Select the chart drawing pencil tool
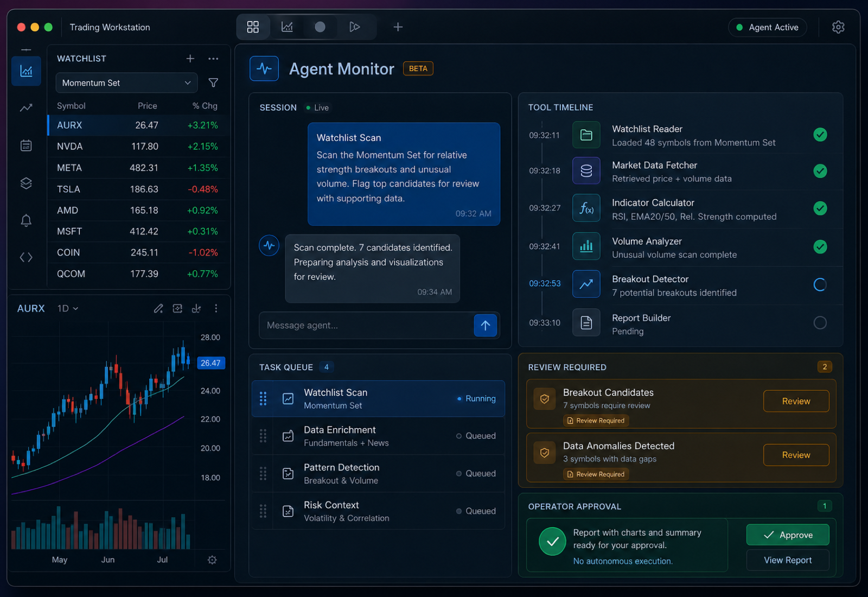This screenshot has height=597, width=868. [x=158, y=308]
